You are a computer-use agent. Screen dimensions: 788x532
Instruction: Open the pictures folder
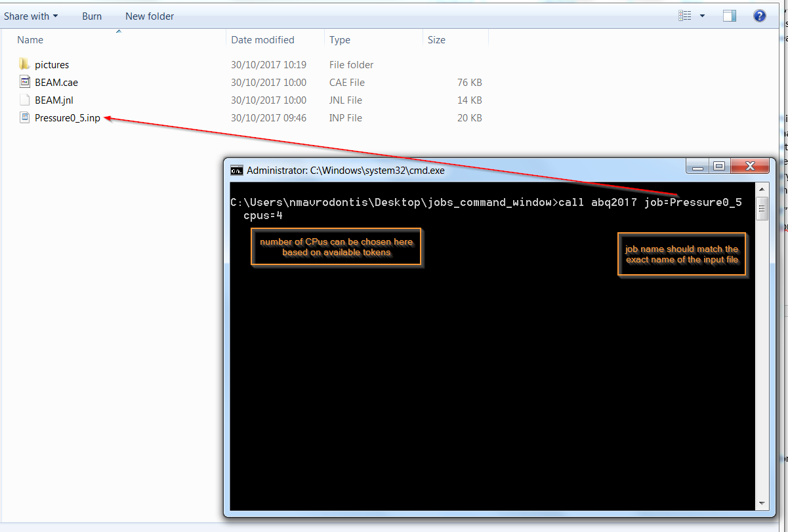[x=52, y=64]
